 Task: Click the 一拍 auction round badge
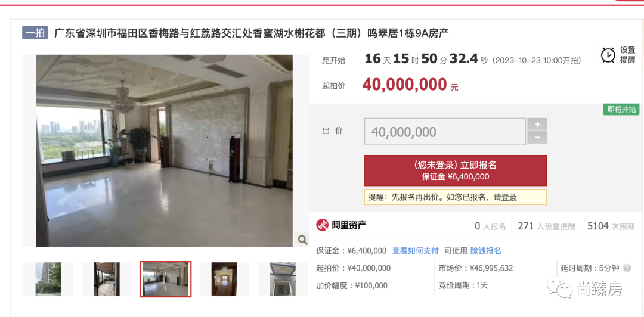[x=35, y=33]
